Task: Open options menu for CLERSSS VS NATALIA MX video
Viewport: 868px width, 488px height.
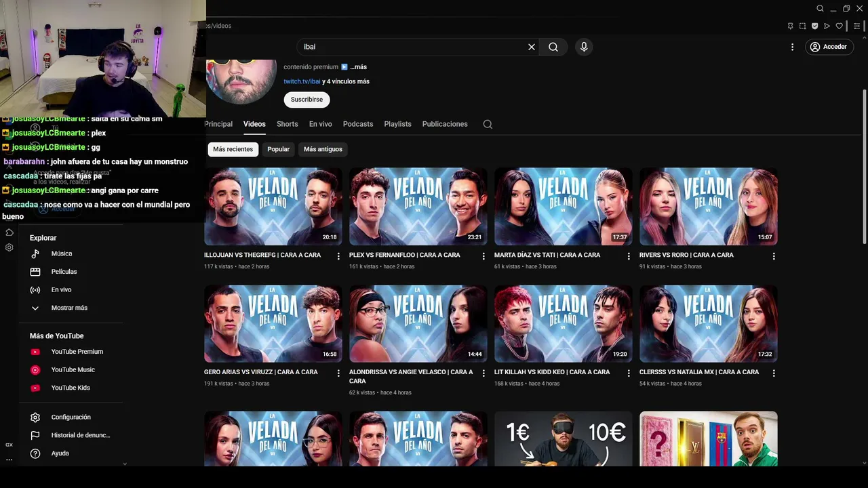Action: click(x=774, y=373)
